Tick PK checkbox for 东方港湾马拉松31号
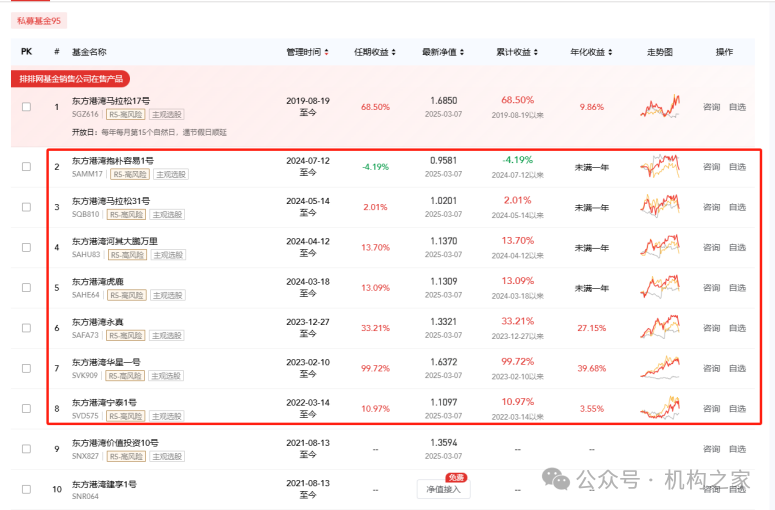Image resolution: width=775 pixels, height=510 pixels. tap(27, 207)
